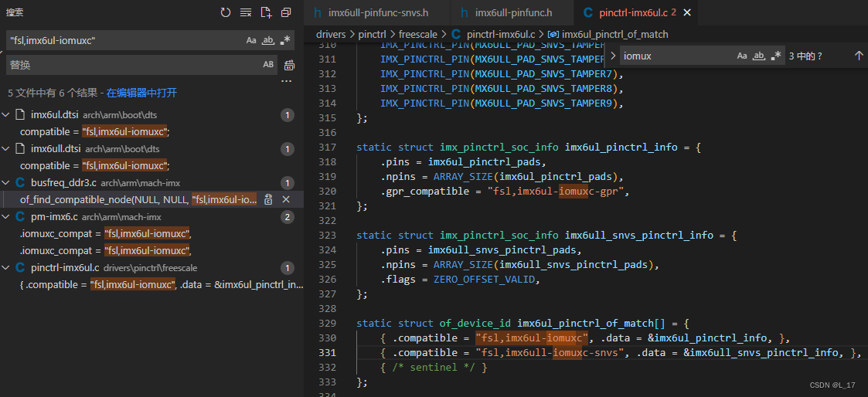This screenshot has height=397, width=868.
Task: Toggle Match Whole Word in the editor find widget
Action: (760, 56)
